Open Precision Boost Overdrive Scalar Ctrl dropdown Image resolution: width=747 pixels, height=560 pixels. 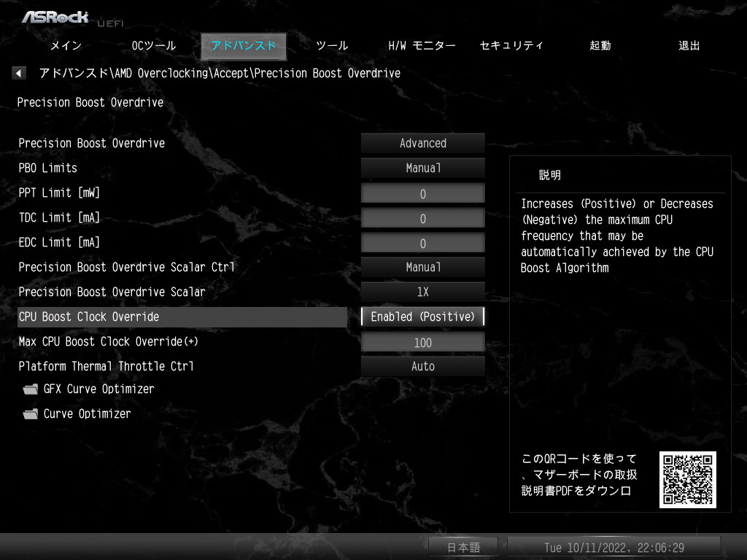422,267
